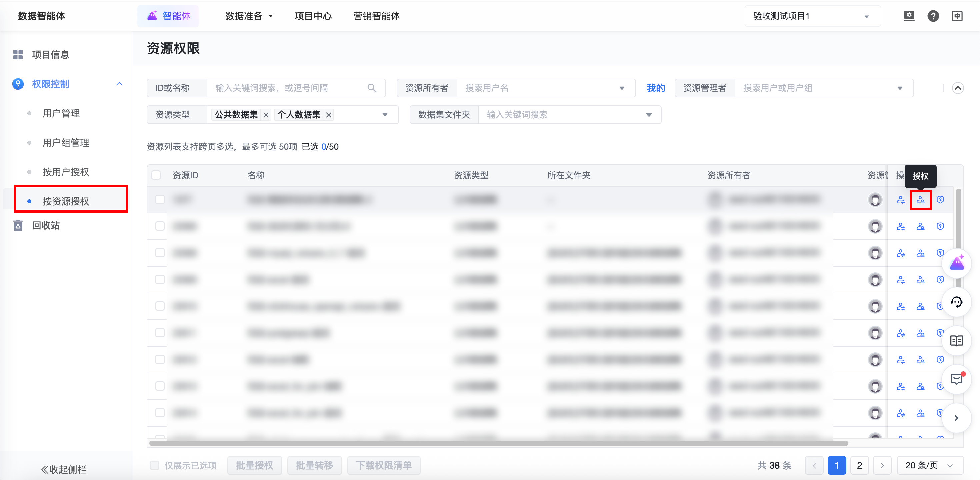Collapse the 权限控制 sidebar section
980x480 pixels.
click(119, 84)
